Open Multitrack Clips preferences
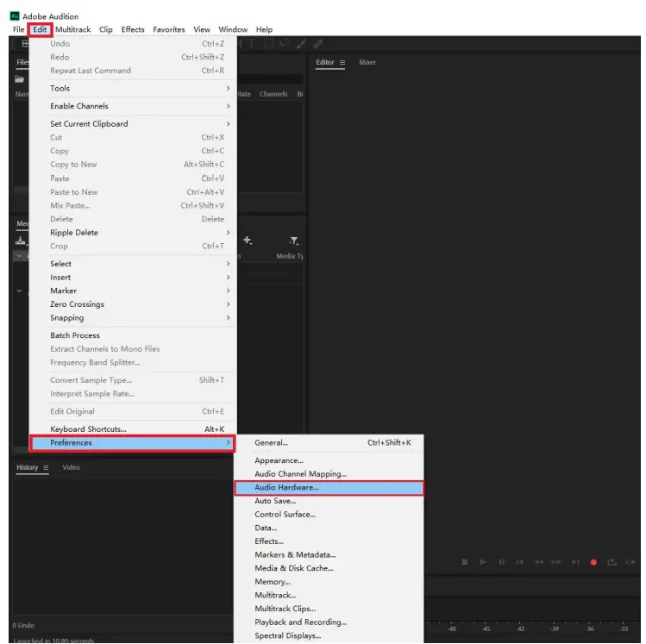Screen dimensions: 646x644 click(329, 609)
